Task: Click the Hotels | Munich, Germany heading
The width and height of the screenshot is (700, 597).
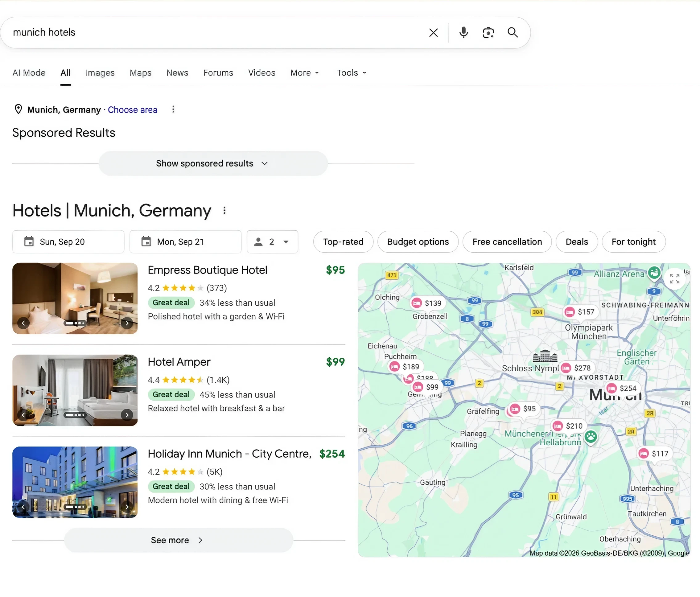Action: pyautogui.click(x=112, y=211)
